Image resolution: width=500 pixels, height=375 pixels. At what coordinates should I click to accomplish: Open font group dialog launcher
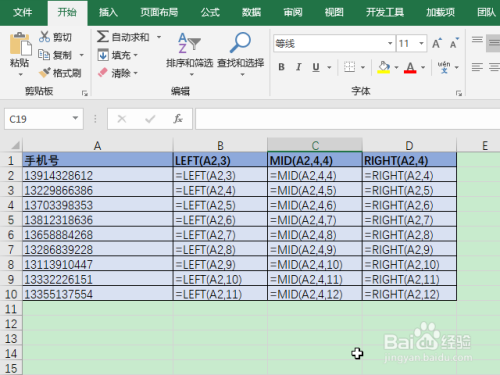tap(459, 93)
